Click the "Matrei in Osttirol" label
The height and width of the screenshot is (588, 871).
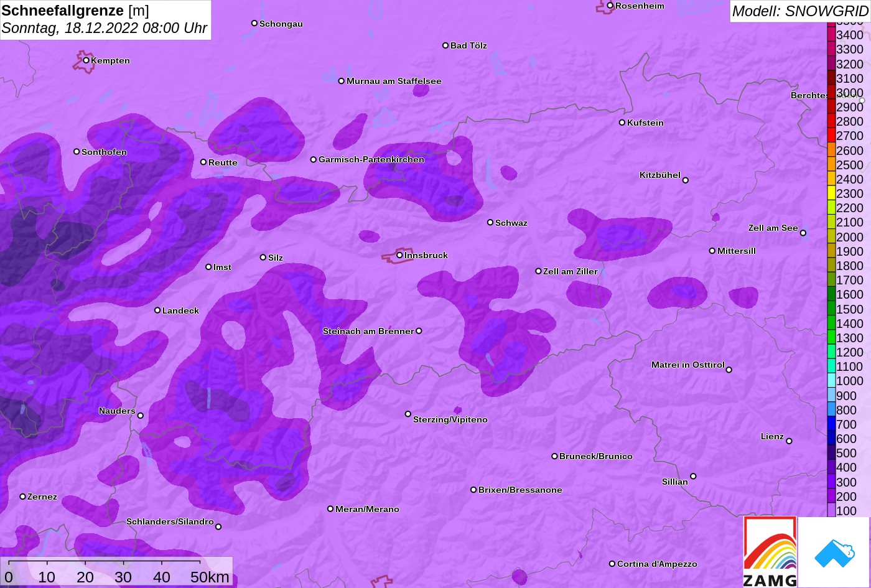[x=688, y=365]
